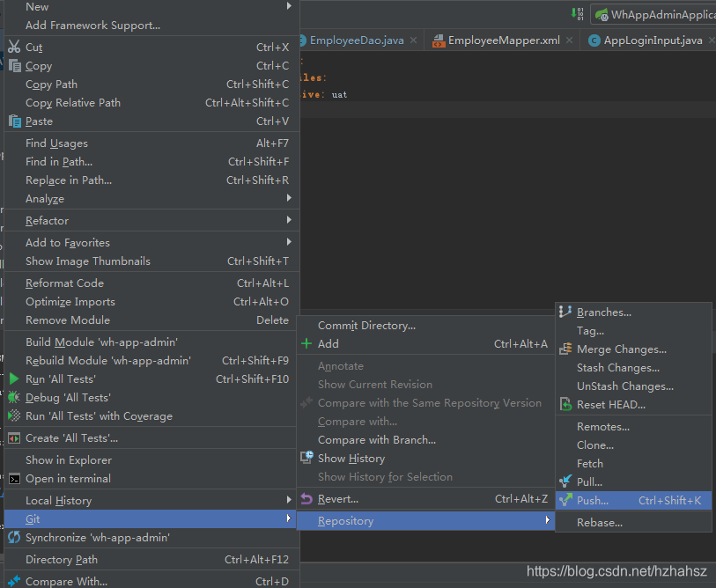Select Find Usages entry
This screenshot has height=588, width=716.
point(151,143)
